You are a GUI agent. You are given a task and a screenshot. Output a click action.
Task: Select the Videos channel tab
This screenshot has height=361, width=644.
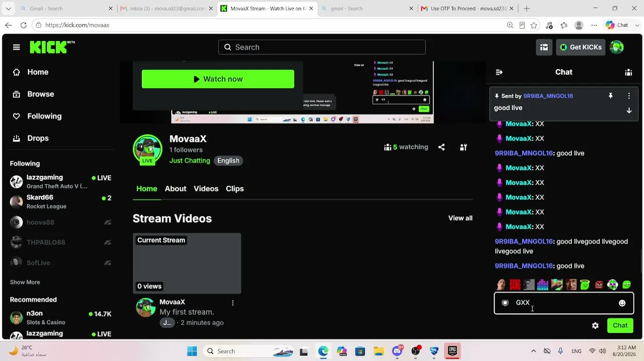(x=206, y=189)
